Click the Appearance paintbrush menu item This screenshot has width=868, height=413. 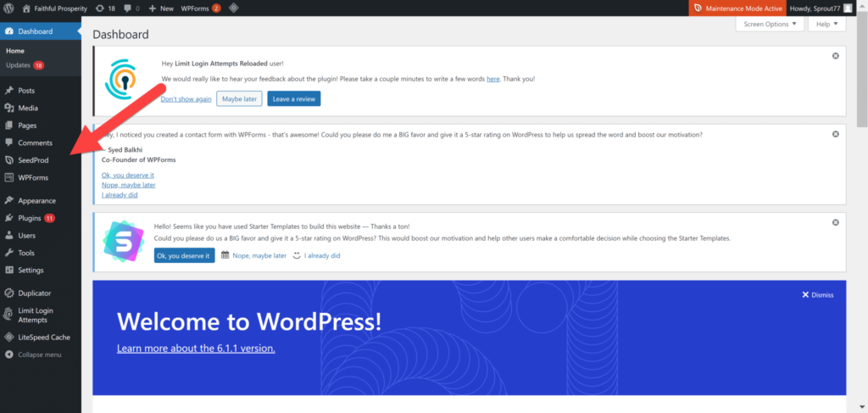pos(36,201)
